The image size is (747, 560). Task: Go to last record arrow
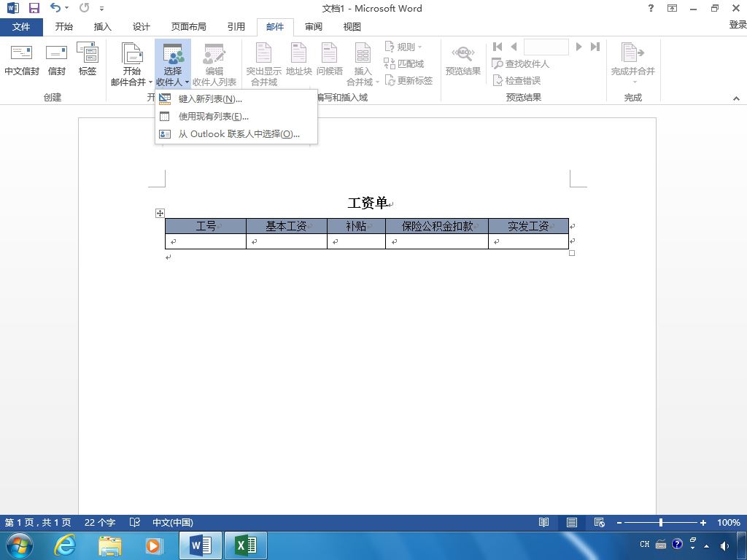595,47
